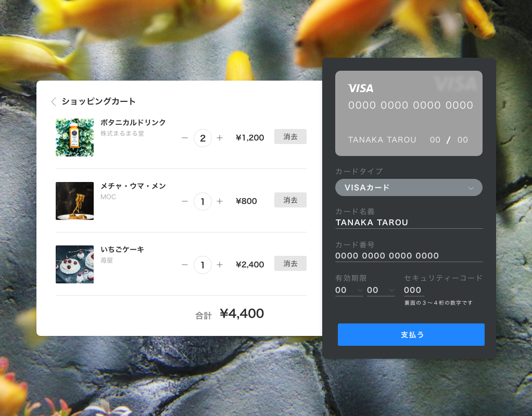Increase quantity of メチャ・ウマ・メン
This screenshot has height=416, width=532.
pyautogui.click(x=220, y=201)
